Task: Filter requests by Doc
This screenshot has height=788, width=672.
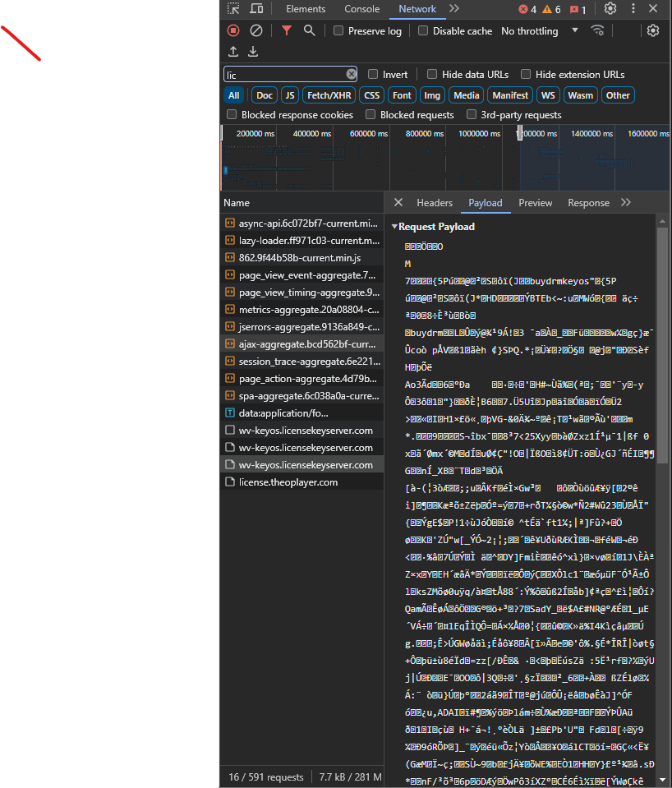Action: (265, 95)
